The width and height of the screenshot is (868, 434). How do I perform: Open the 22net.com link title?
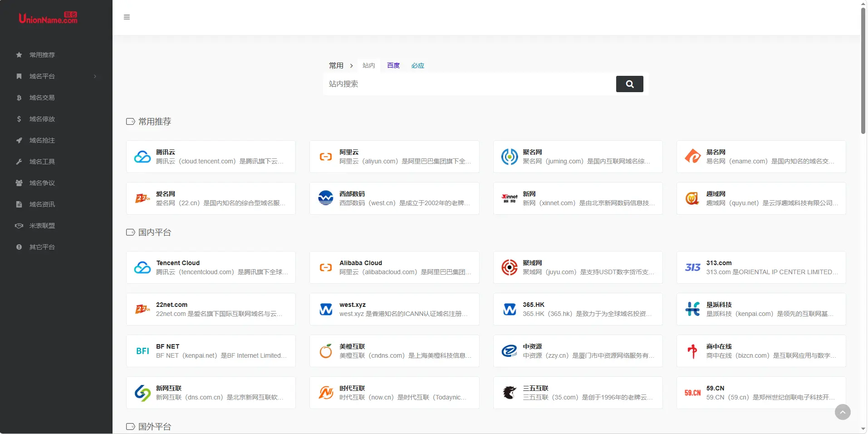[x=172, y=305]
